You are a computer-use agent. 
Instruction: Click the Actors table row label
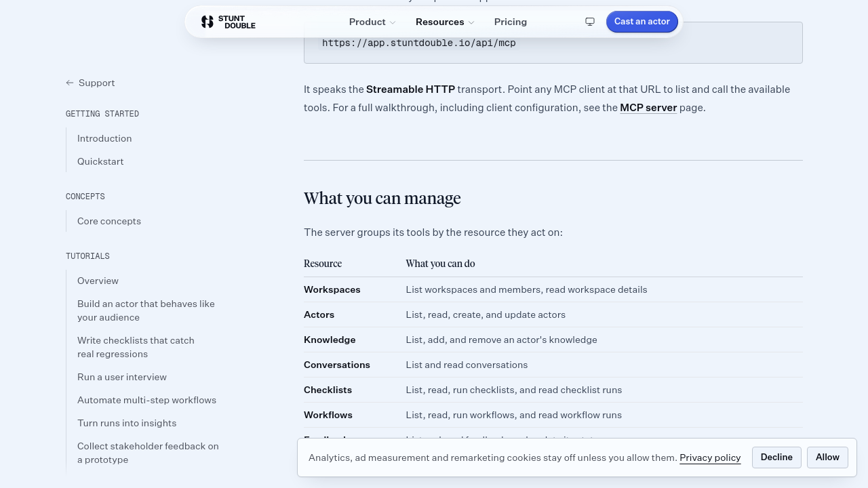point(319,314)
